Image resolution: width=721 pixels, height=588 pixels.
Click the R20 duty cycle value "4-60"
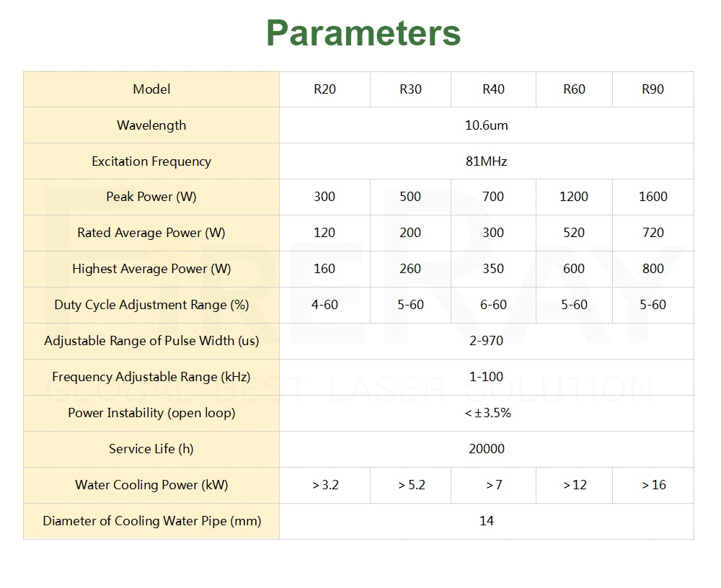point(324,305)
